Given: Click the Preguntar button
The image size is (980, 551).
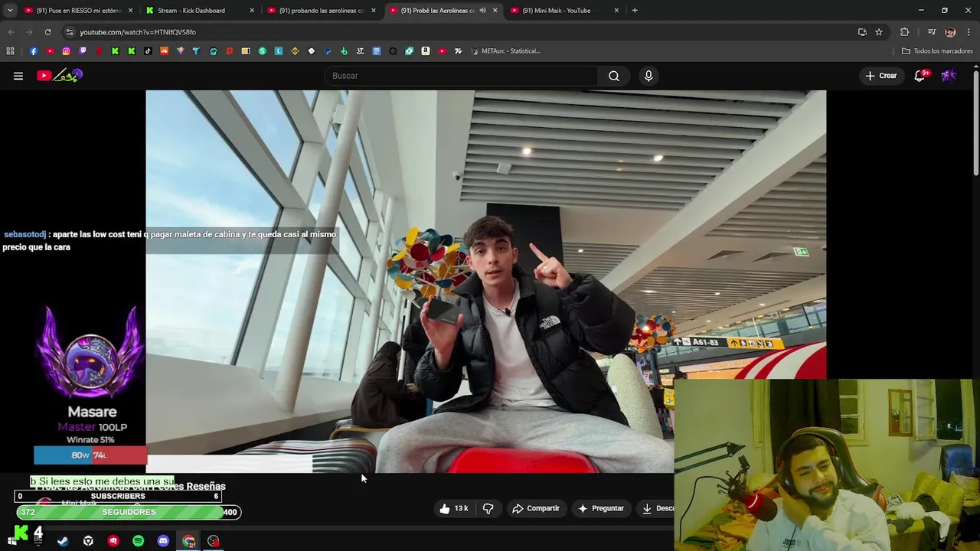Looking at the screenshot, I should coord(601,508).
